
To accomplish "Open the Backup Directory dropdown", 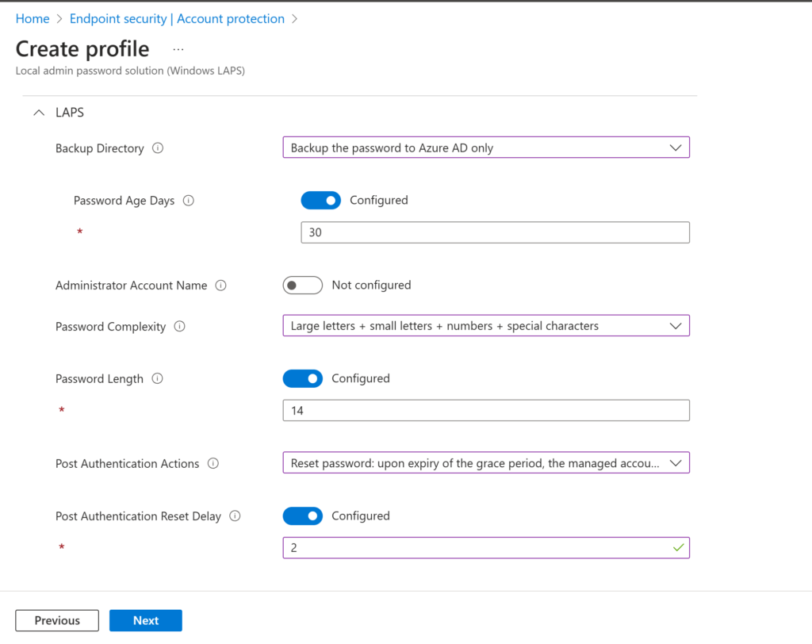I will tap(485, 148).
